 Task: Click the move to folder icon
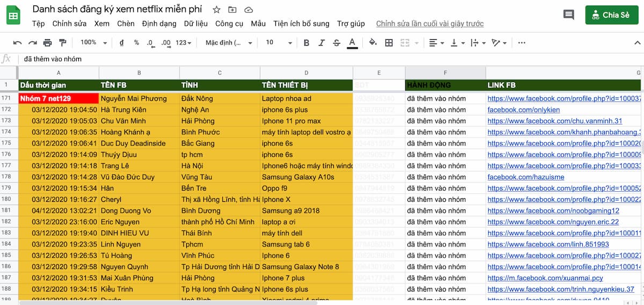(232, 10)
